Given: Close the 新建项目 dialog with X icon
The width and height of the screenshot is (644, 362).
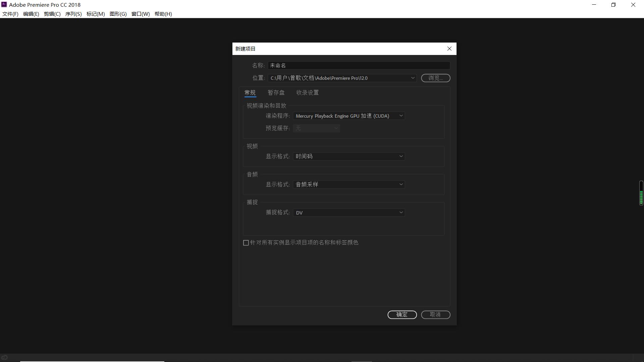Looking at the screenshot, I should (x=449, y=49).
